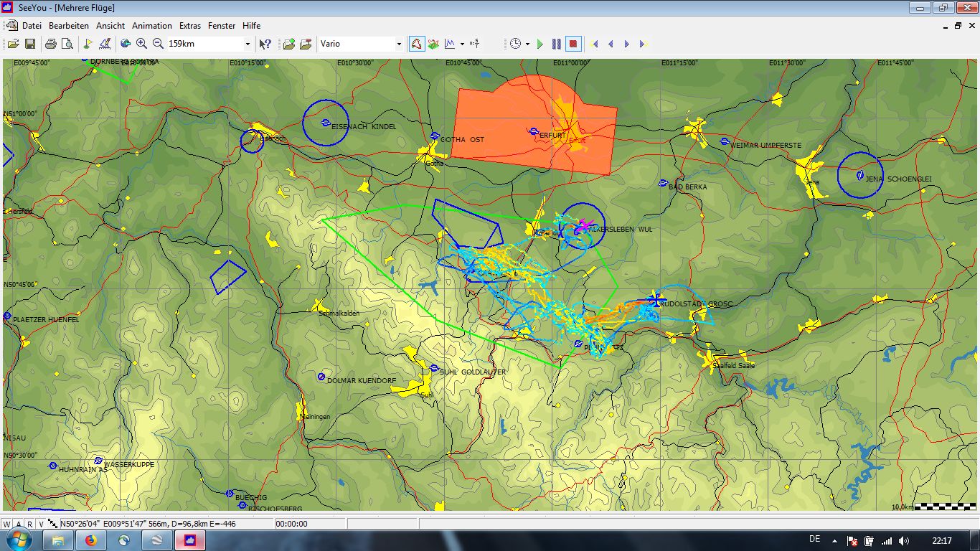The width and height of the screenshot is (980, 551).
Task: Expand the 159km zoom scale dropdown
Action: (x=248, y=44)
